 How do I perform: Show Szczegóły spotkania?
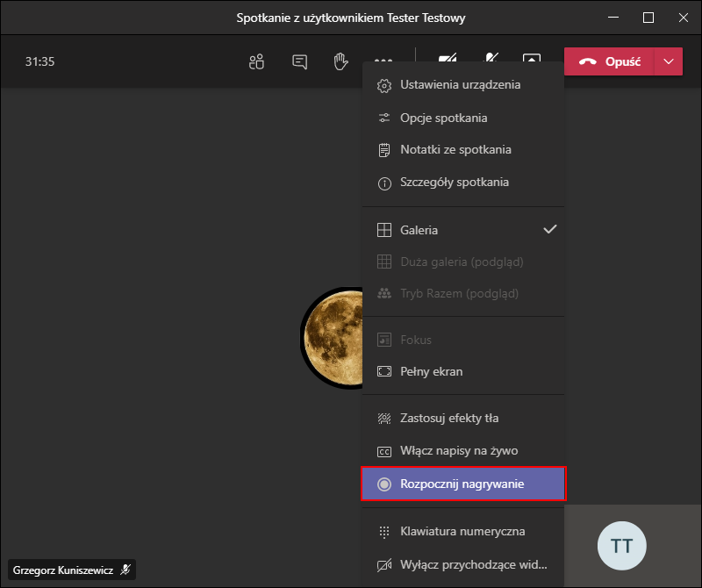pyautogui.click(x=463, y=183)
